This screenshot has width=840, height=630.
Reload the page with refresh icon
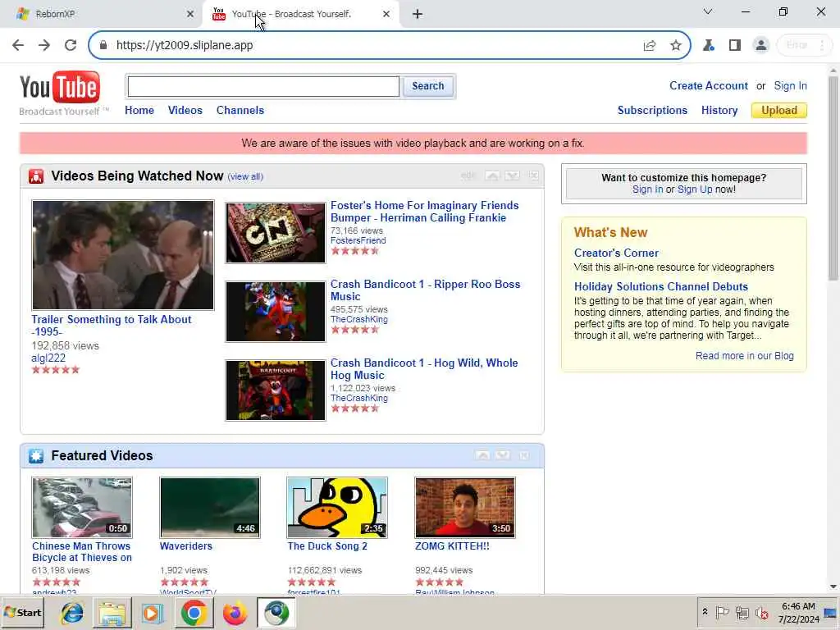pos(71,46)
